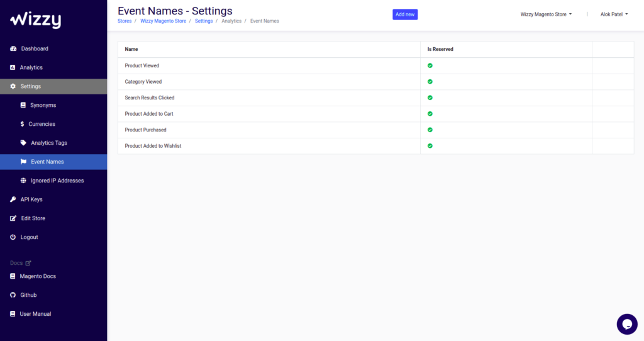Viewport: 644px width, 341px height.
Task: Open the Alok Patel user dropdown
Action: pos(614,14)
